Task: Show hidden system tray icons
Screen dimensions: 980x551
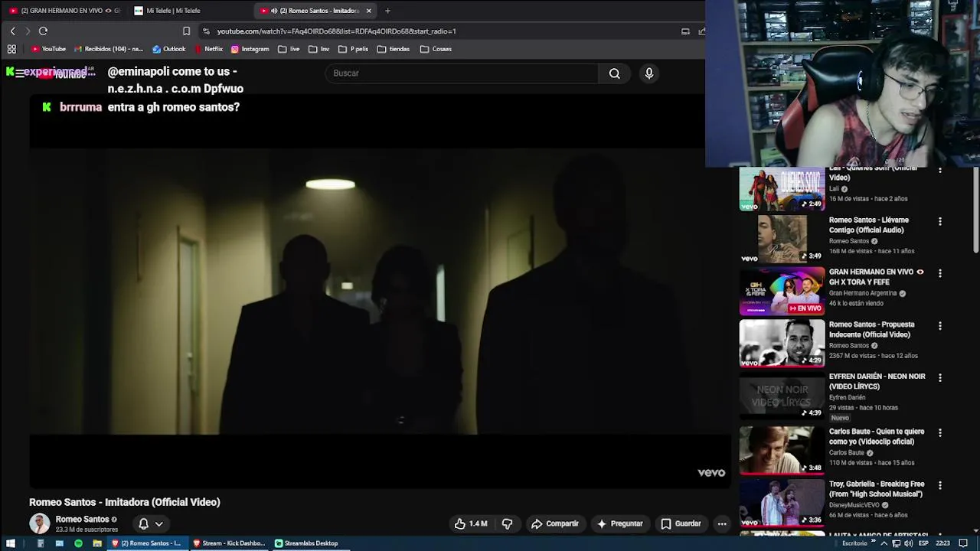Action: [x=884, y=543]
